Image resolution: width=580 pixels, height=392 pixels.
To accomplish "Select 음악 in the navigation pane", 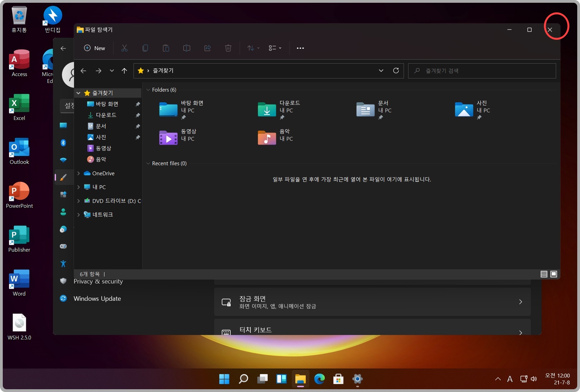I will point(101,159).
